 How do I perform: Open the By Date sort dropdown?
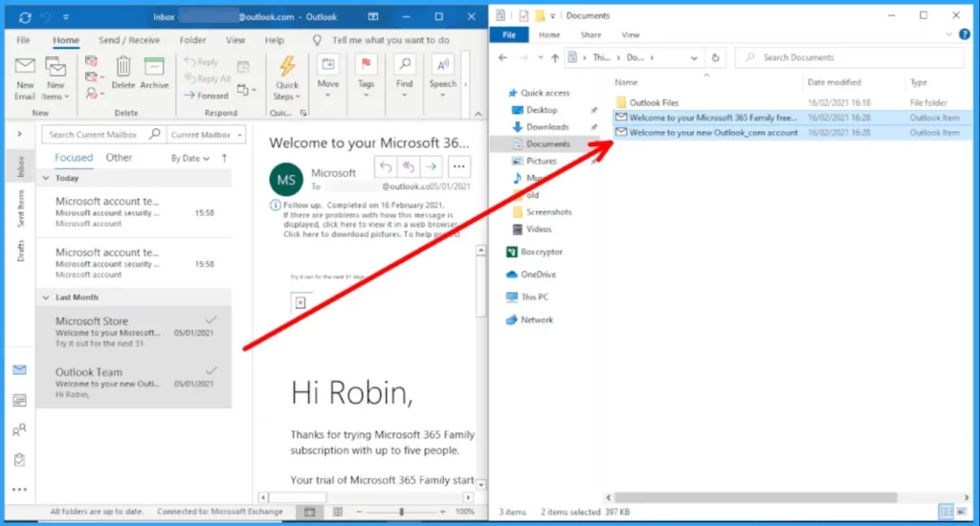click(190, 158)
